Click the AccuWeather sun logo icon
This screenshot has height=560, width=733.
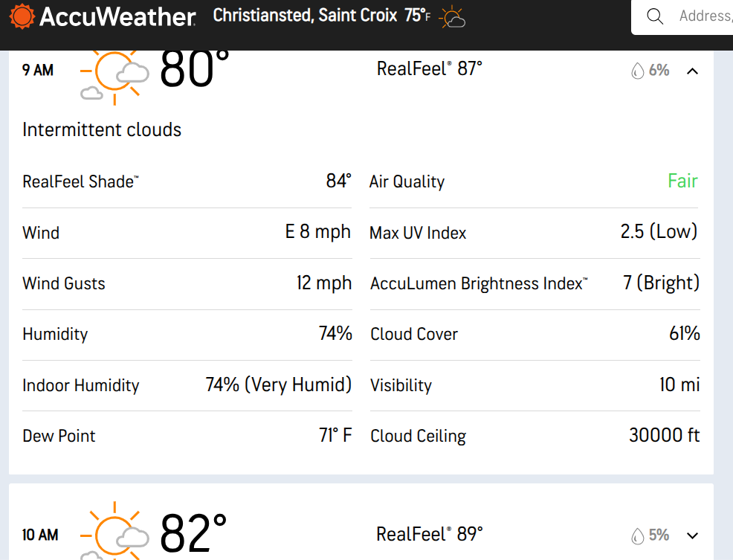pyautogui.click(x=22, y=16)
